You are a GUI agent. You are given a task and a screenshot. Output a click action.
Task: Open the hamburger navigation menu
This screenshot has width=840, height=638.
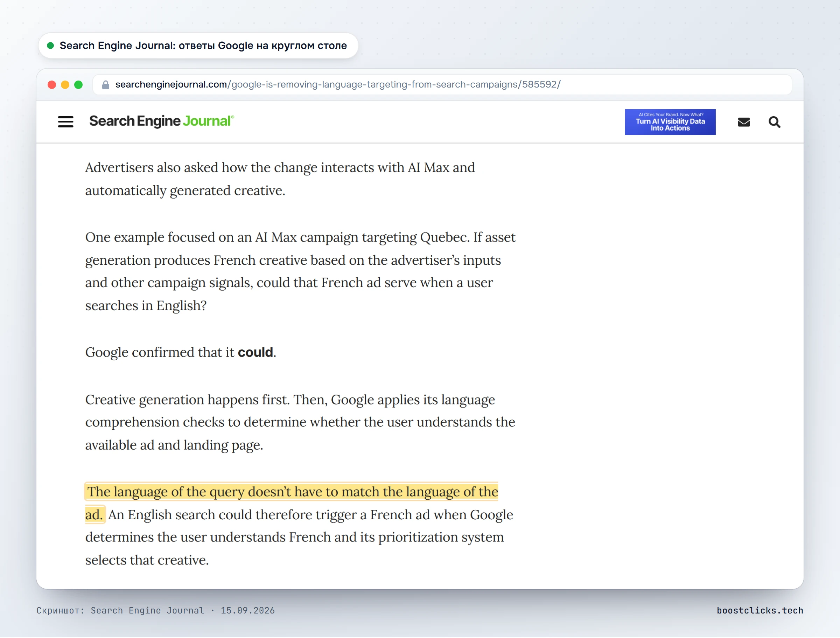[x=66, y=122]
